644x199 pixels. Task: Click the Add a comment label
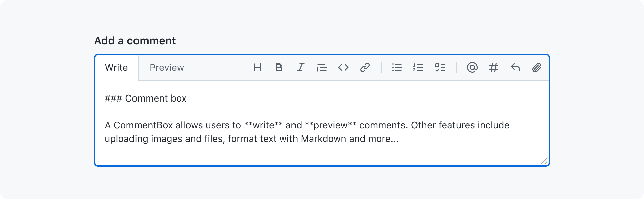135,40
